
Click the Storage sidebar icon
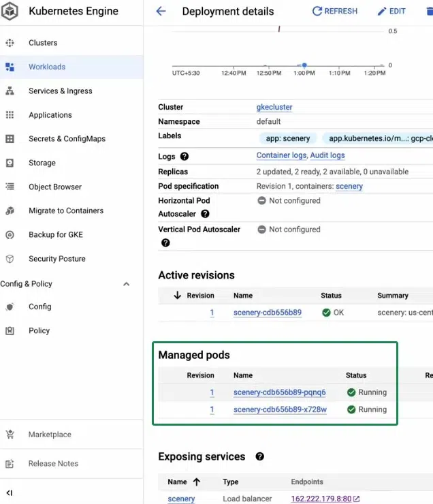point(10,163)
